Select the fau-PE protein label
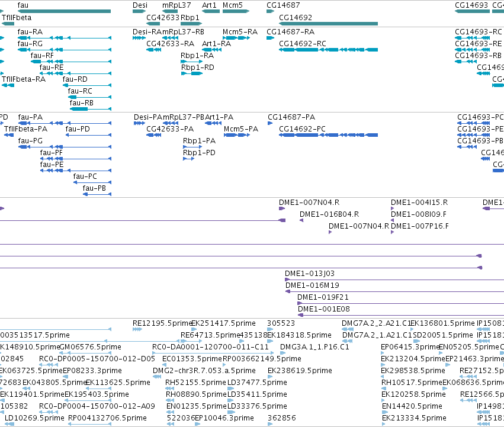This screenshot has width=504, height=427. 52,165
